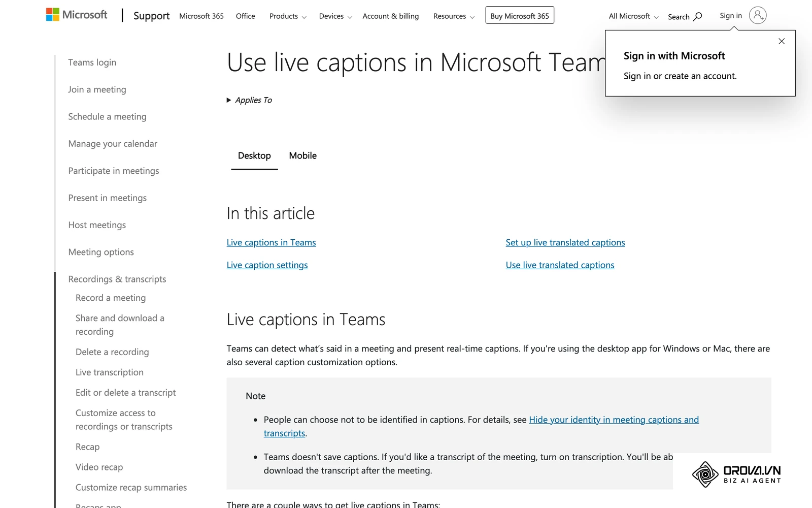The image size is (812, 508).
Task: Open Share and download a recording item
Action: [x=120, y=325]
